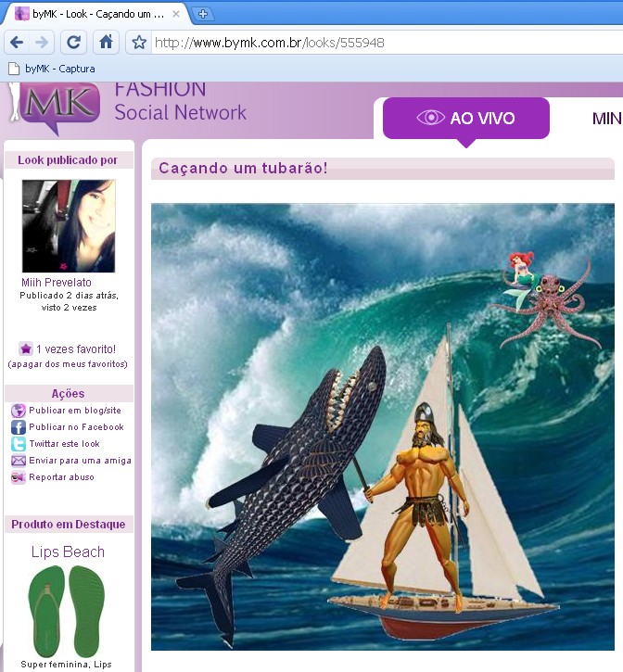Go to the browser home page icon

point(107,43)
